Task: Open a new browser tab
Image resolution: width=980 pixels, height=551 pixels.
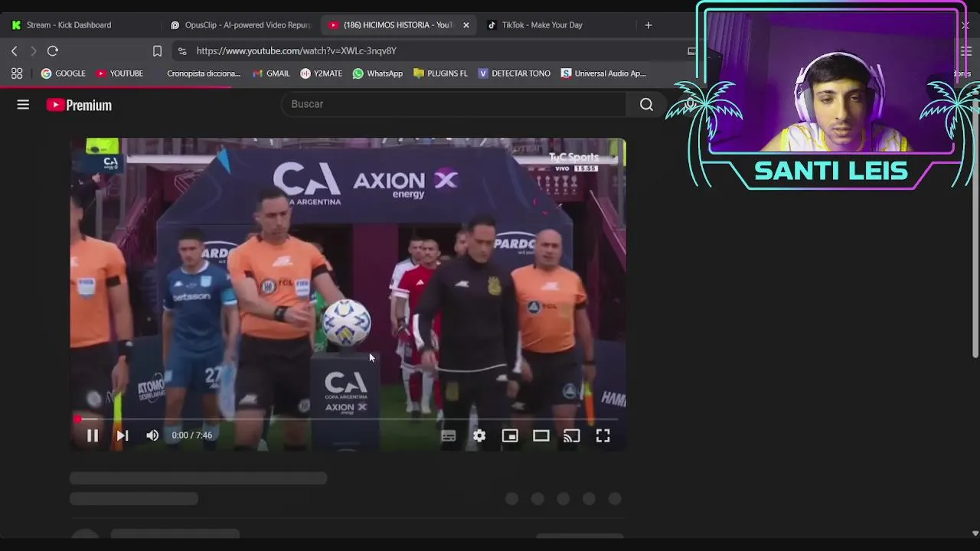Action: [648, 25]
